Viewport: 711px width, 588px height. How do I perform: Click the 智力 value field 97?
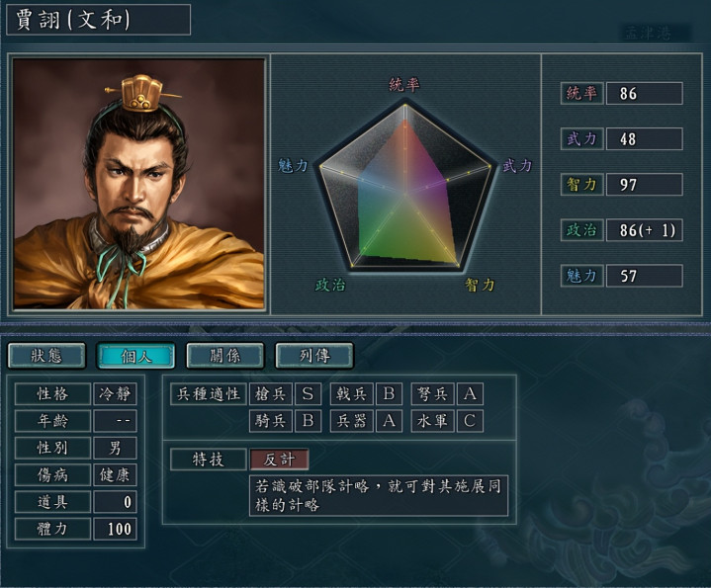point(644,185)
